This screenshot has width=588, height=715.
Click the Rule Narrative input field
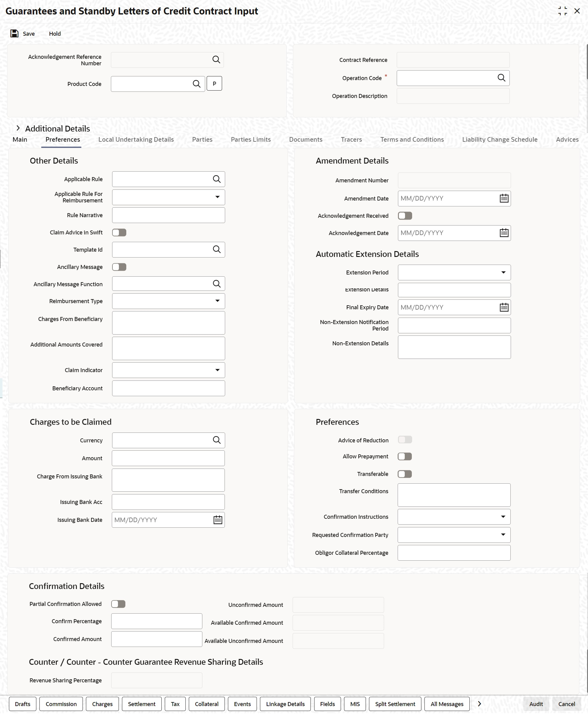pos(168,215)
